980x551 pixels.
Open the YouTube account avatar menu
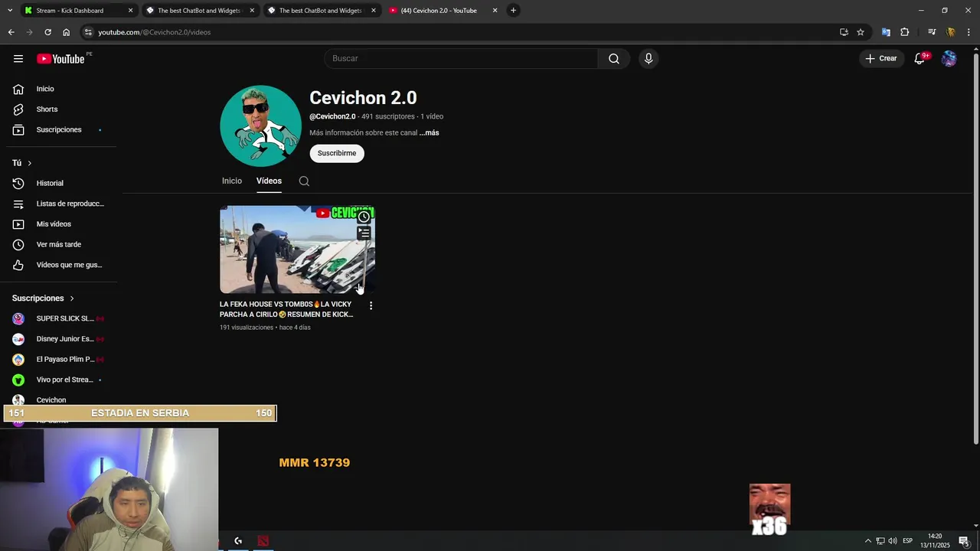949,59
